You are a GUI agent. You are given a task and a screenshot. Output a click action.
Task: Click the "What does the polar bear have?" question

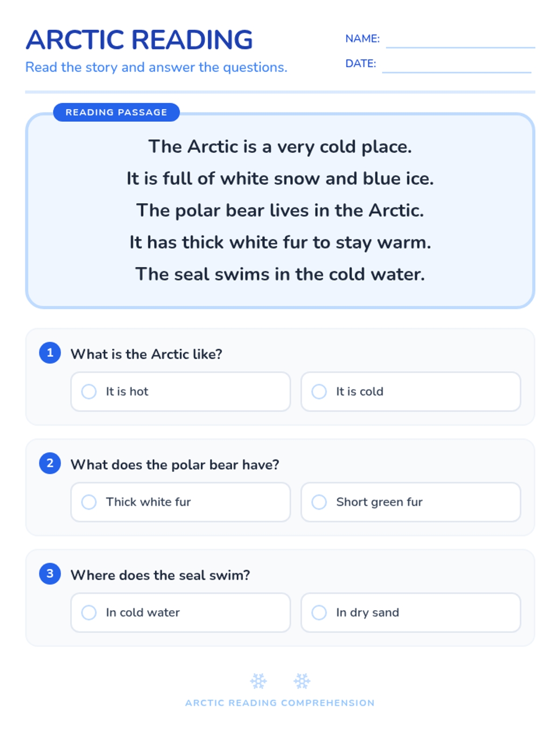coord(175,465)
